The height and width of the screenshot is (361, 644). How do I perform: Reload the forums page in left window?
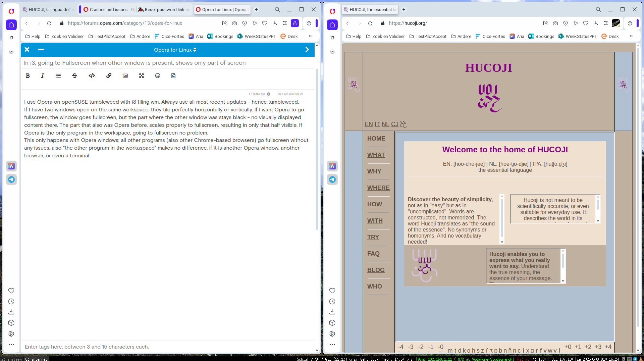49,23
